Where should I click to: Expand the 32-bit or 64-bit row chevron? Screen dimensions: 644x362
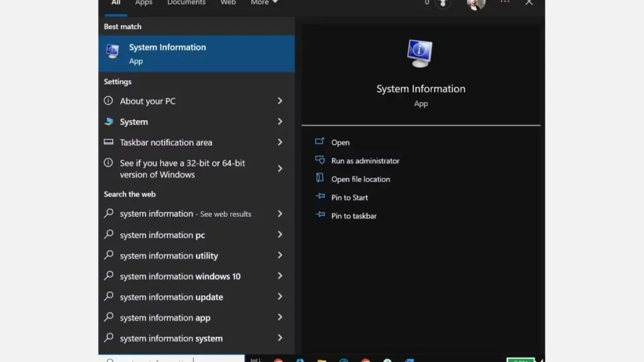point(280,168)
